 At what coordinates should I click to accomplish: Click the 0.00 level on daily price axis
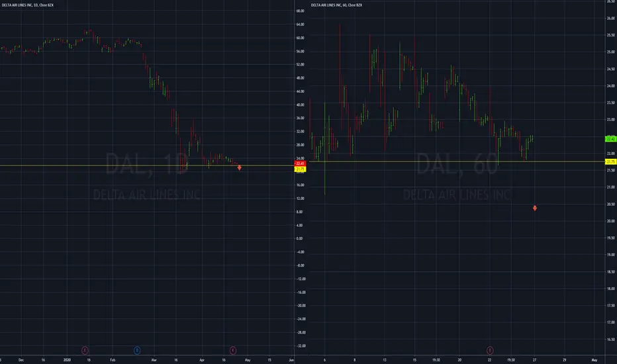point(299,238)
